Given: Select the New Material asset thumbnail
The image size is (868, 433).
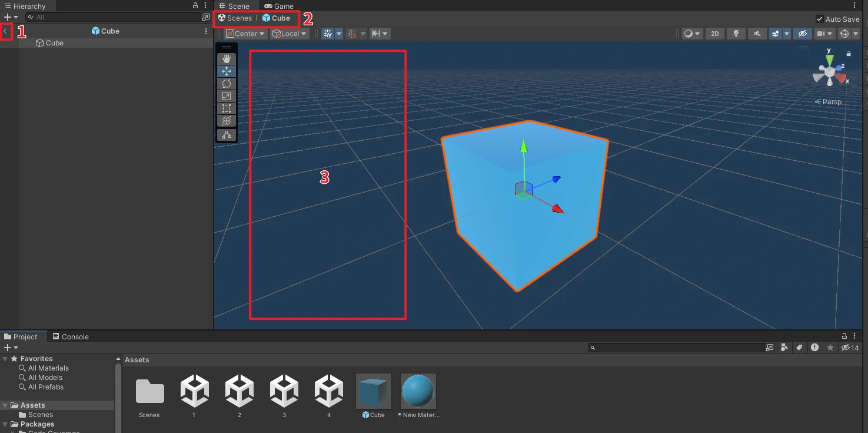Looking at the screenshot, I should (418, 391).
